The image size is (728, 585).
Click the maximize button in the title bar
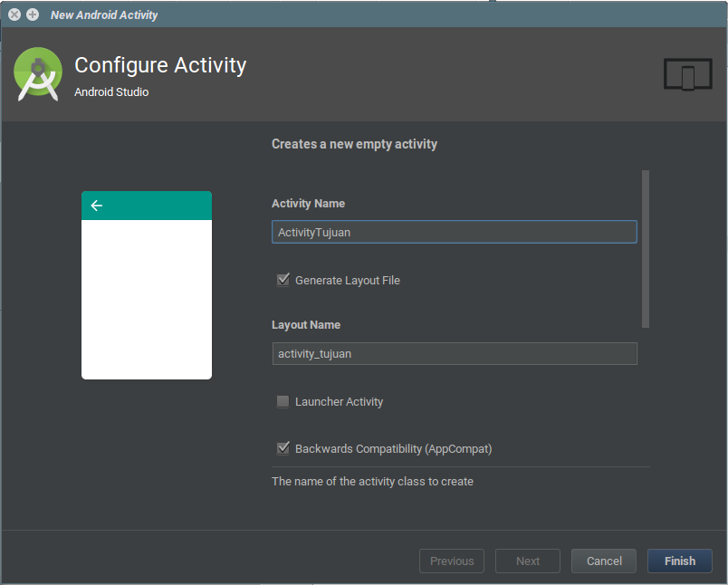[33, 14]
